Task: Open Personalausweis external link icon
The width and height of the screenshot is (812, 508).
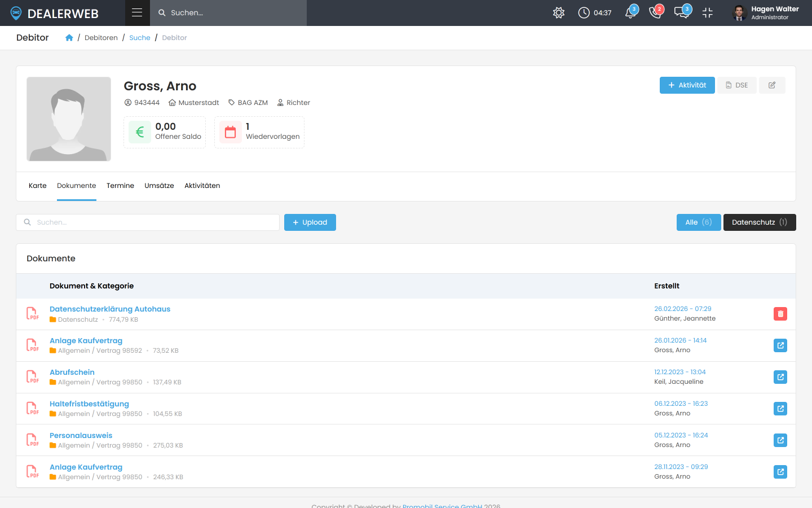Action: tap(780, 440)
